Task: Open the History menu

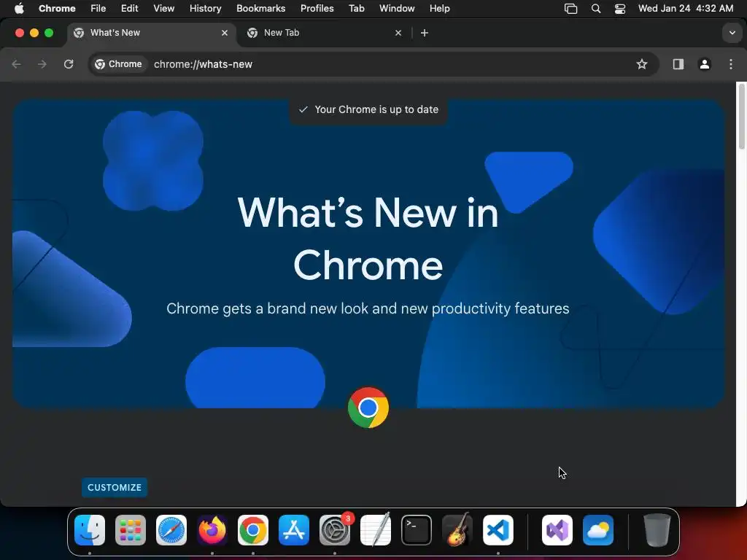Action: [205, 9]
